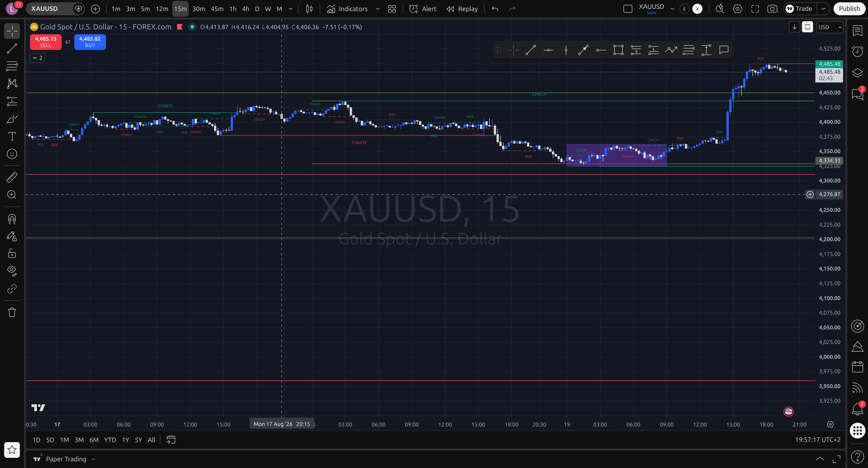Select the 4h timeframe
This screenshot has height=468, width=868.
[x=246, y=9]
